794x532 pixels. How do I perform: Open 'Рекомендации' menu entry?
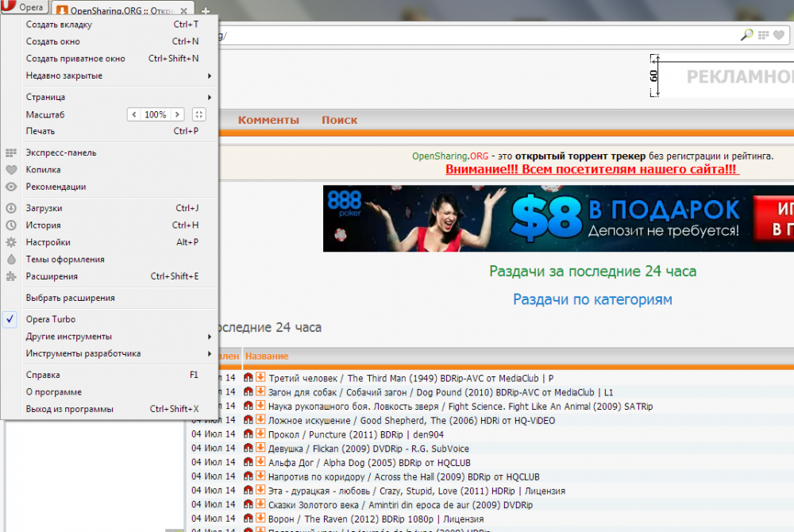[x=110, y=187]
